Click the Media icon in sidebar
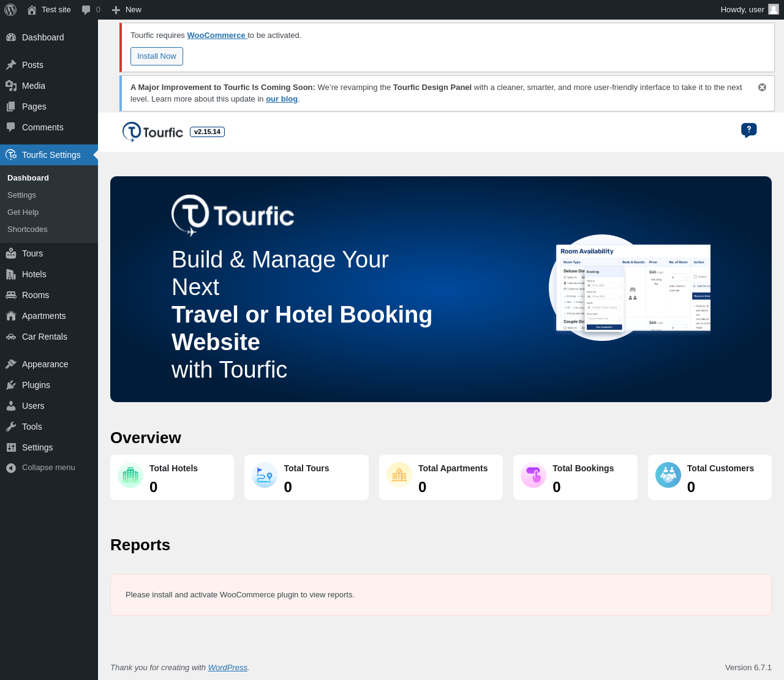 pyautogui.click(x=11, y=86)
